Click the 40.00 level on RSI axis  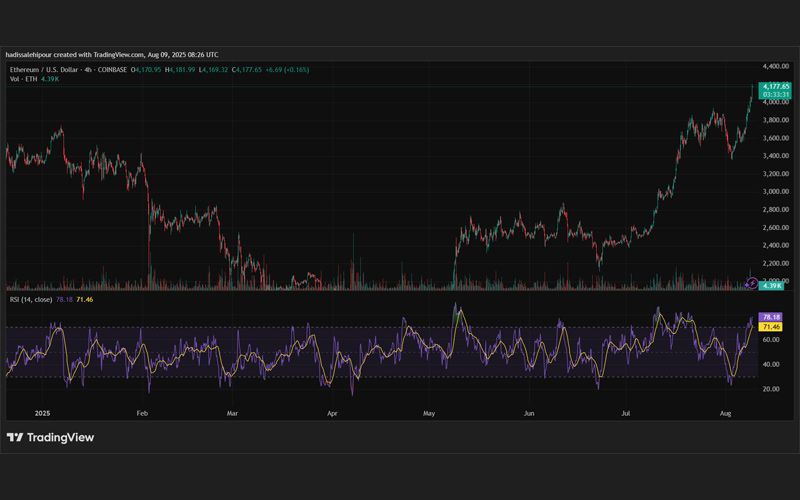click(x=771, y=364)
